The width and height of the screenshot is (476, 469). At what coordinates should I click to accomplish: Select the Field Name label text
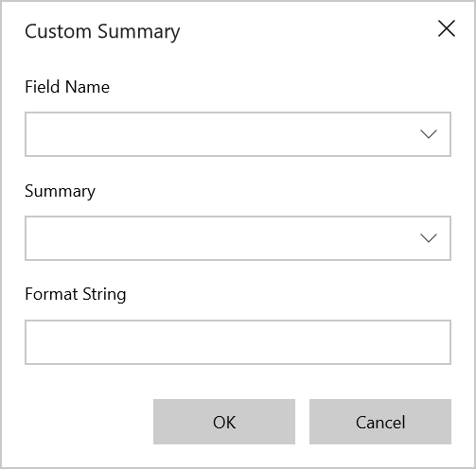(x=67, y=87)
